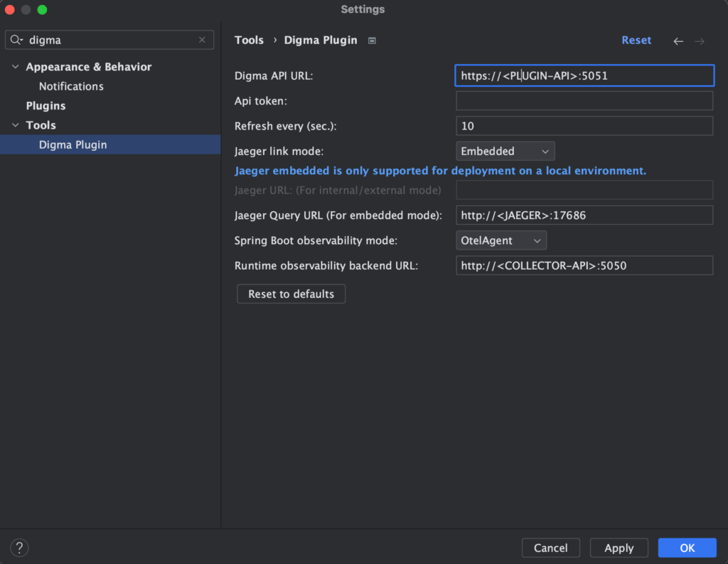728x564 pixels.
Task: Confirm settings with OK button
Action: (687, 548)
